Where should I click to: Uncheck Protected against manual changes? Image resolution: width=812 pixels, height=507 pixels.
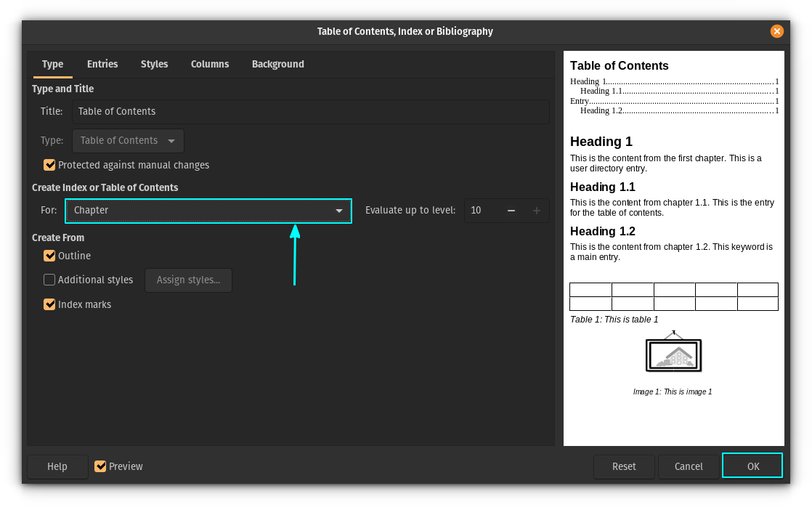pyautogui.click(x=49, y=165)
